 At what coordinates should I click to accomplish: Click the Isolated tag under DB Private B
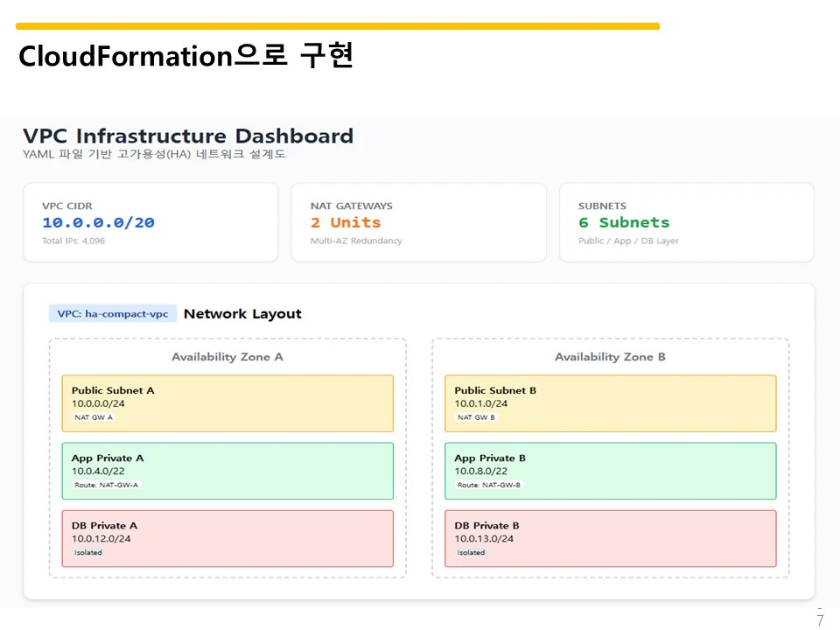pos(471,552)
